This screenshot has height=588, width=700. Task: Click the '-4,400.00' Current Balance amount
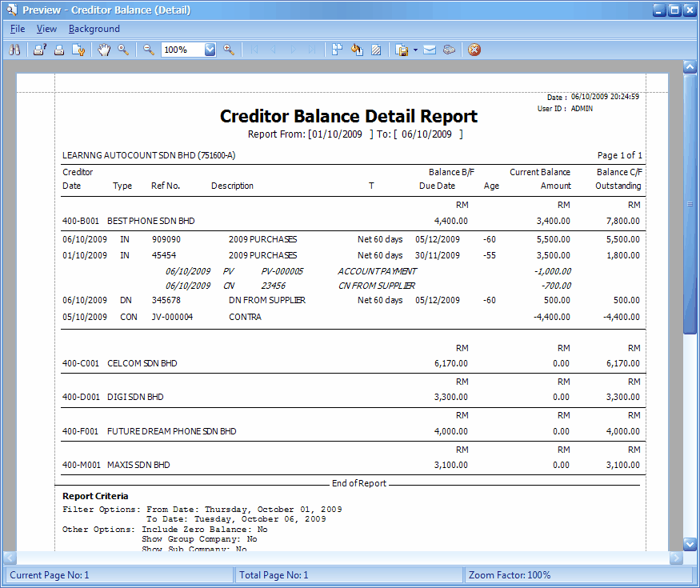click(552, 317)
